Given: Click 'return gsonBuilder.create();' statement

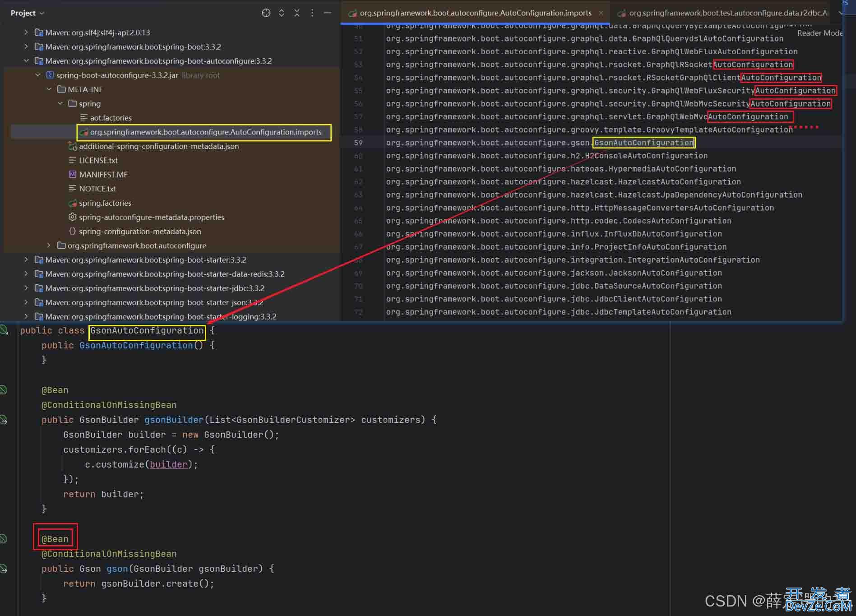Looking at the screenshot, I should point(139,584).
